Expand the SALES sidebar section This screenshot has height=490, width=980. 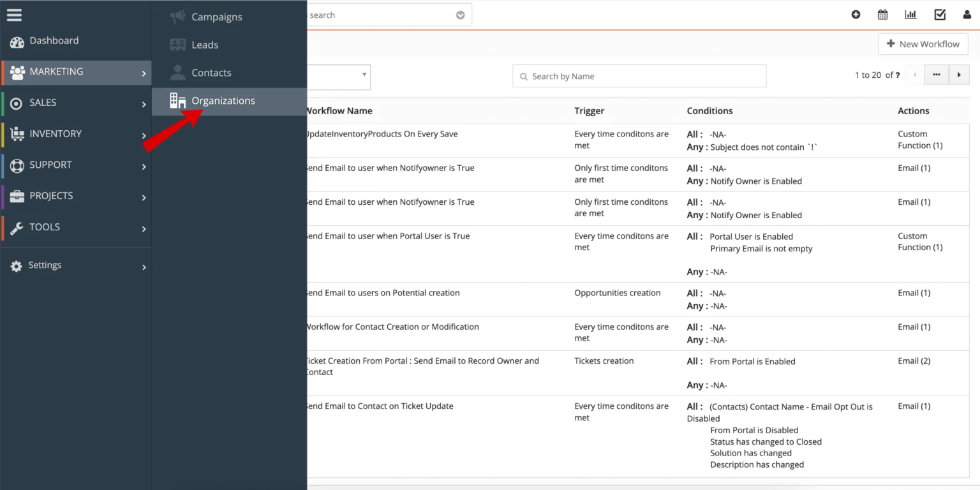pos(43,102)
